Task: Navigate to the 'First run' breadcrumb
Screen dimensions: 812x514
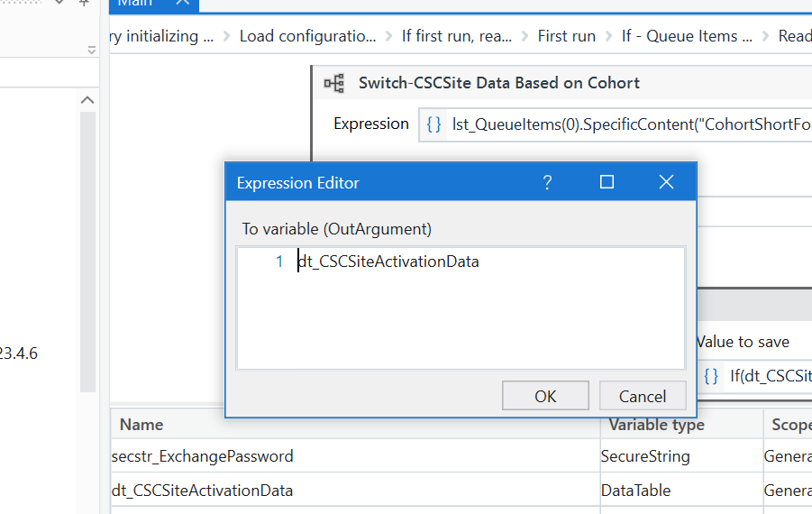Action: coord(566,36)
